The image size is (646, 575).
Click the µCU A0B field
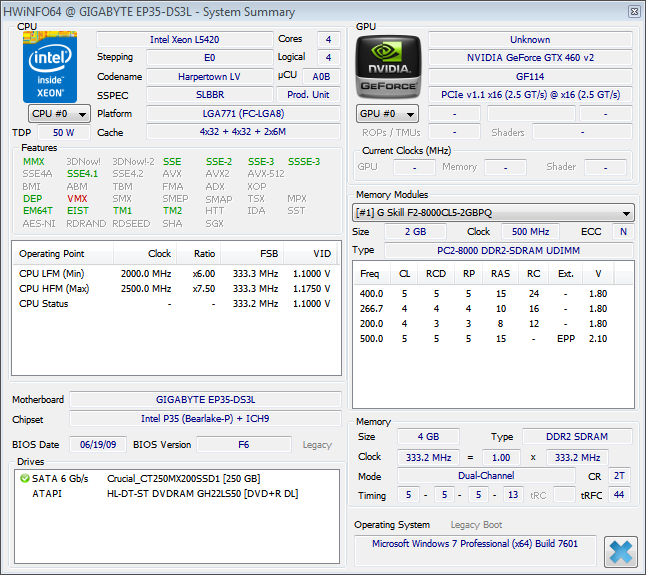click(x=321, y=77)
